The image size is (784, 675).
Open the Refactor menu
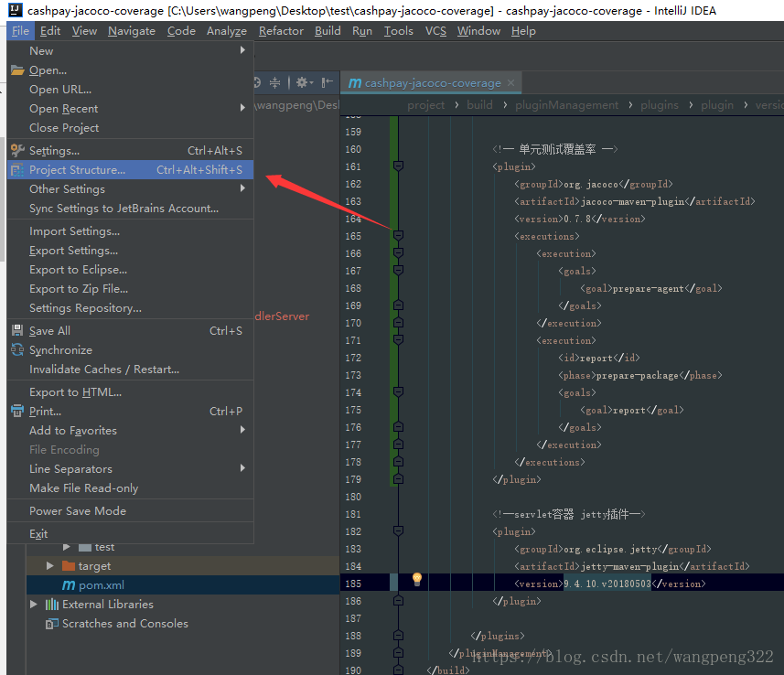pyautogui.click(x=281, y=31)
